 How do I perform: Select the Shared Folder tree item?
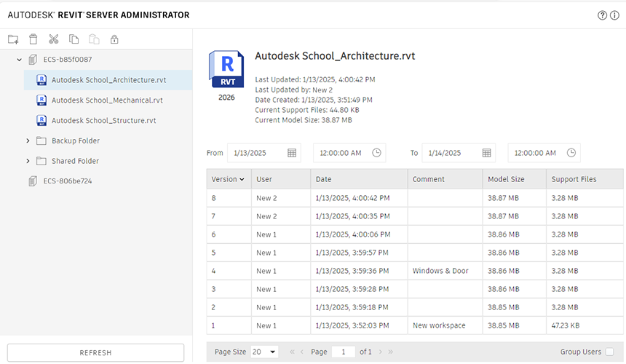pos(75,161)
